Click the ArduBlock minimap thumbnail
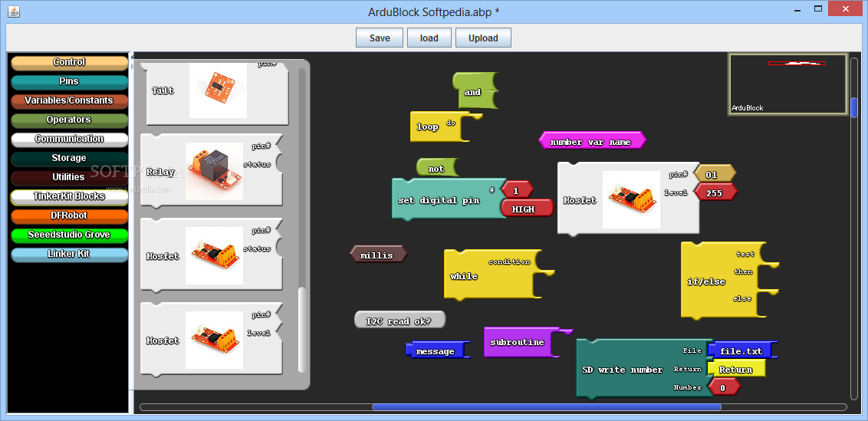 coord(787,84)
